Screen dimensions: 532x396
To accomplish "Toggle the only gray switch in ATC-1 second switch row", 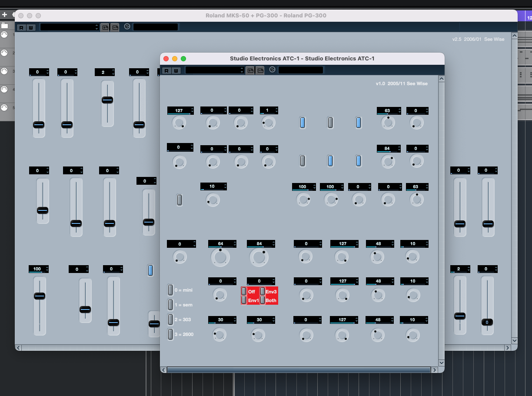I will (303, 161).
